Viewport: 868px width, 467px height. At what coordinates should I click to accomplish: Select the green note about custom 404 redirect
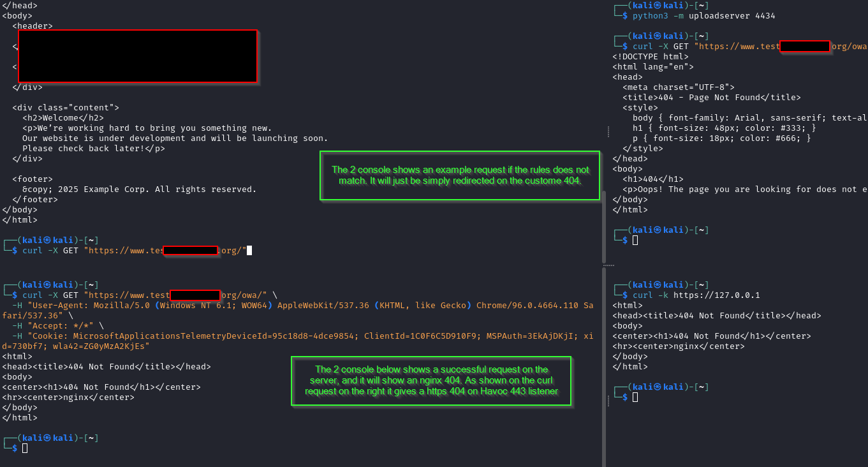coord(460,175)
